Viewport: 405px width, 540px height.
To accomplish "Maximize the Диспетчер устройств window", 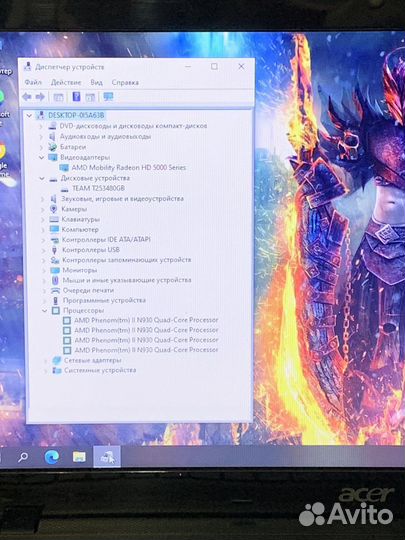I will pyautogui.click(x=214, y=66).
